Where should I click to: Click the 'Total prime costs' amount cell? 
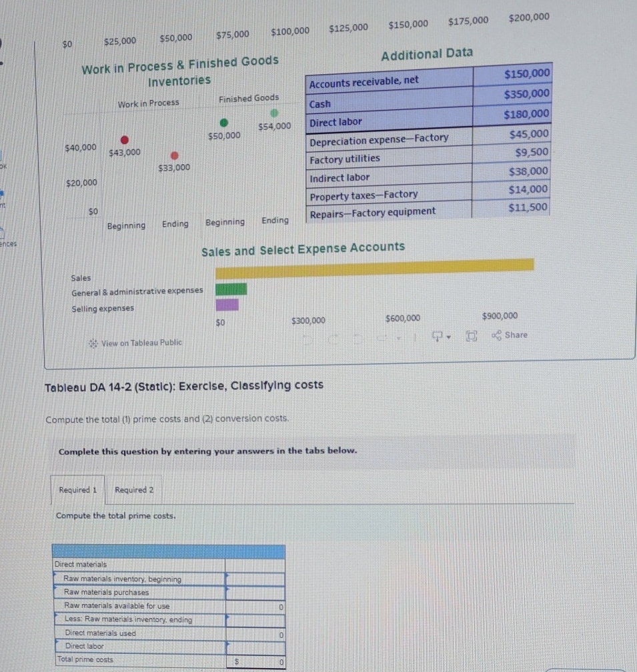[x=256, y=662]
